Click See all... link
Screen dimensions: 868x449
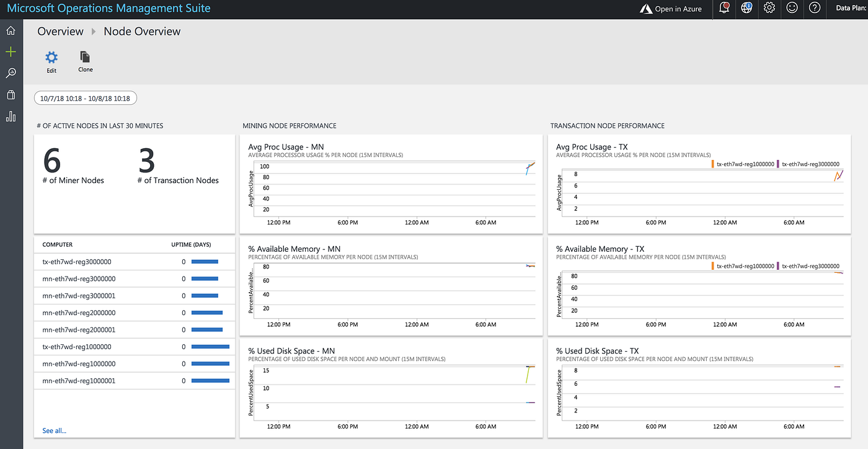point(54,430)
